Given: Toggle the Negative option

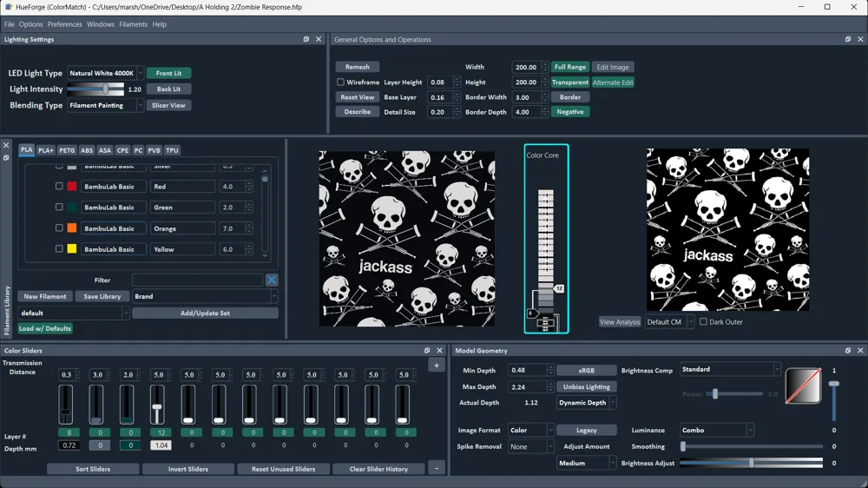Looking at the screenshot, I should tap(570, 112).
